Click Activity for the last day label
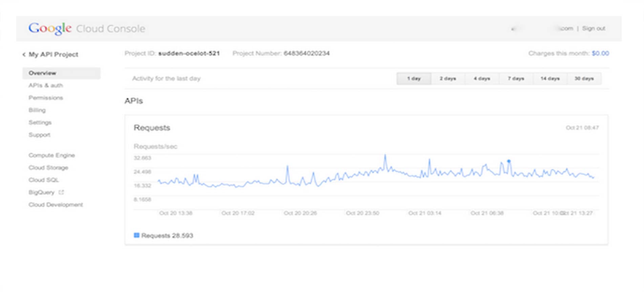 click(x=166, y=78)
